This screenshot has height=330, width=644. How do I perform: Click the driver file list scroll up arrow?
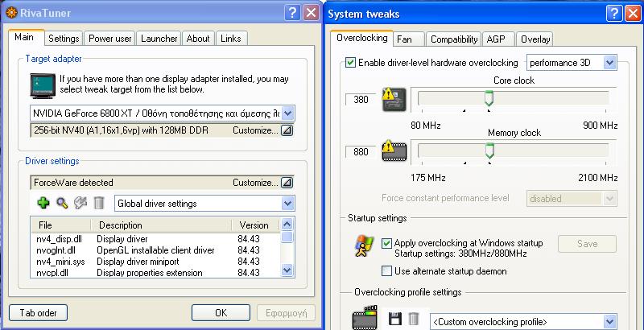[x=287, y=224]
